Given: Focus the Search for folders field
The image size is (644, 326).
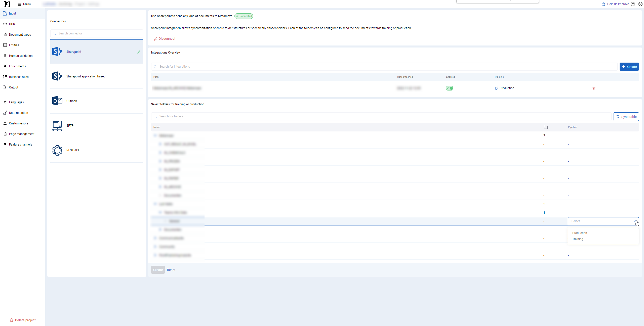Looking at the screenshot, I should click(381, 116).
